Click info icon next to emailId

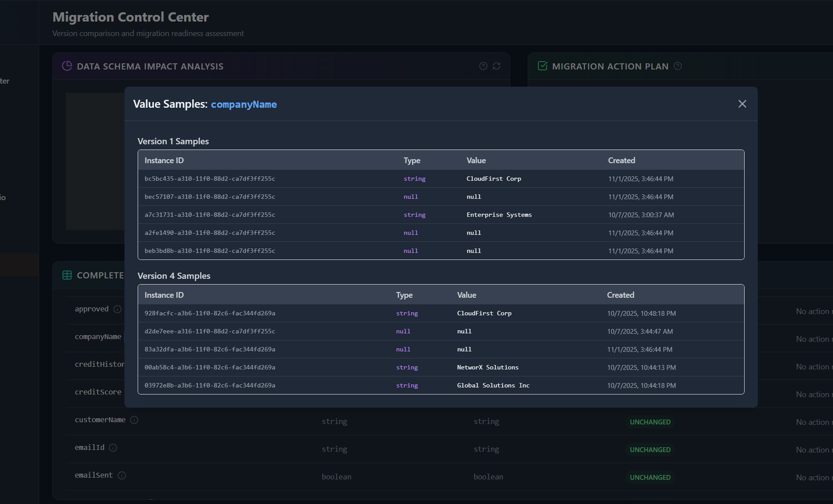tap(113, 448)
